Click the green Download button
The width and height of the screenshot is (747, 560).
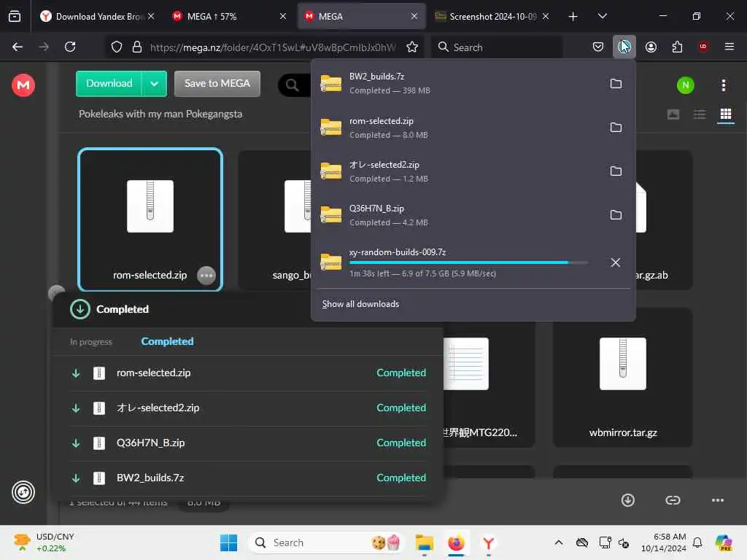pyautogui.click(x=109, y=84)
